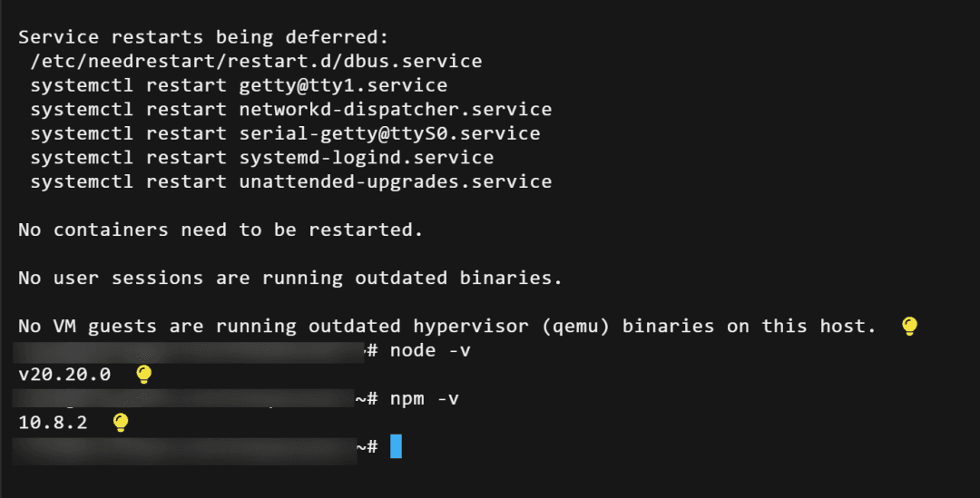Click the redacted prompt before 'npm -v'

tap(181, 398)
